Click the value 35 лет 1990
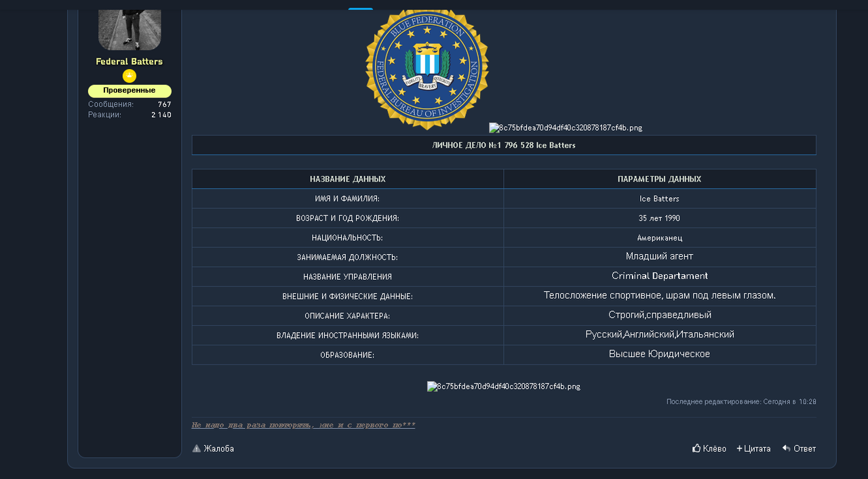This screenshot has width=868, height=479. pyautogui.click(x=660, y=218)
